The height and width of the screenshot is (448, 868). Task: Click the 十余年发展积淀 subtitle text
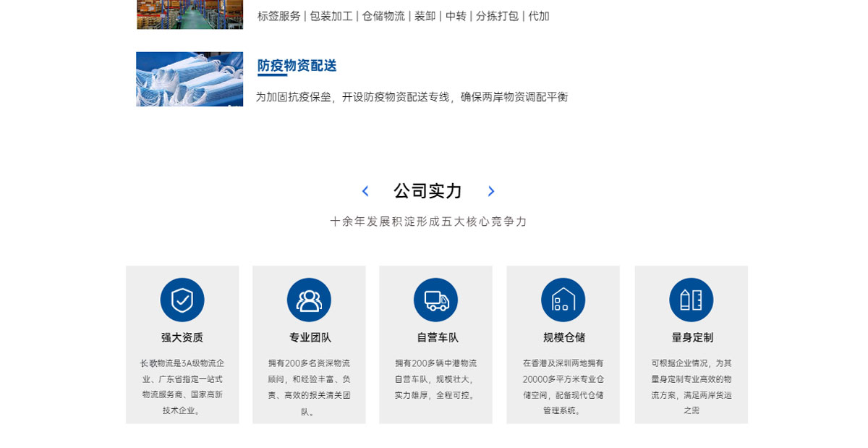pyautogui.click(x=428, y=221)
